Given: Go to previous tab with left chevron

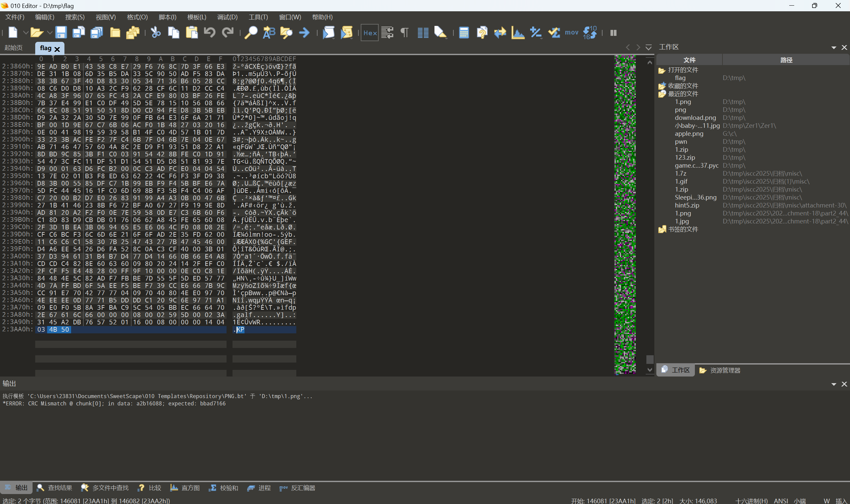Looking at the screenshot, I should pyautogui.click(x=628, y=47).
